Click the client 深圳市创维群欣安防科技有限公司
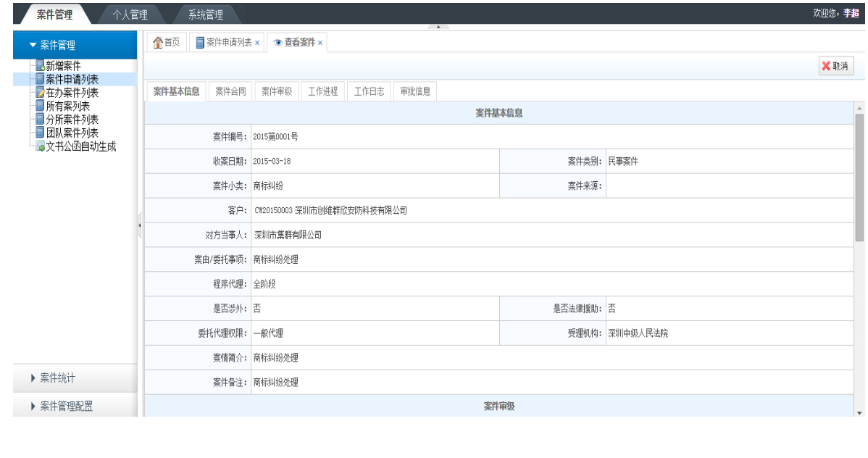The height and width of the screenshot is (458, 868). (x=351, y=210)
